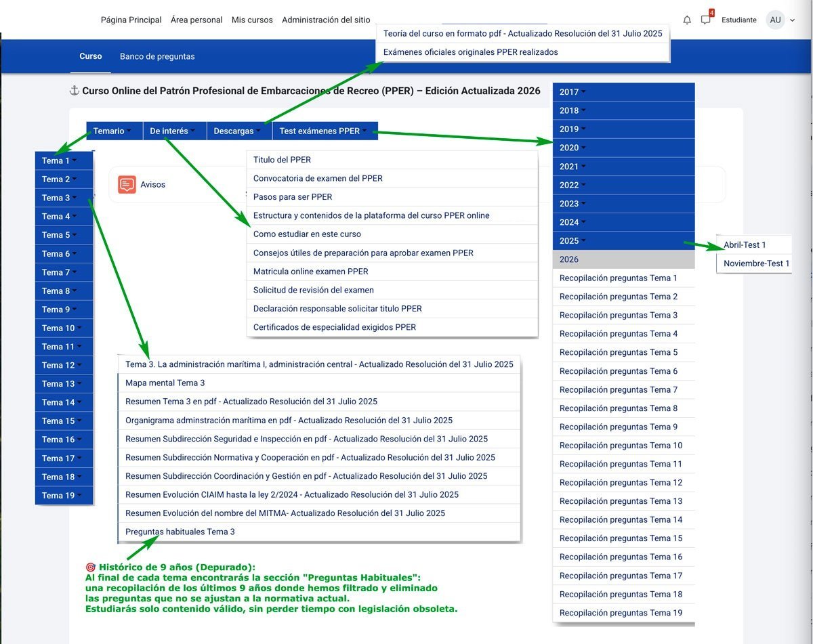Select the highlighted 2026 entry
The height and width of the screenshot is (644, 813).
569,259
